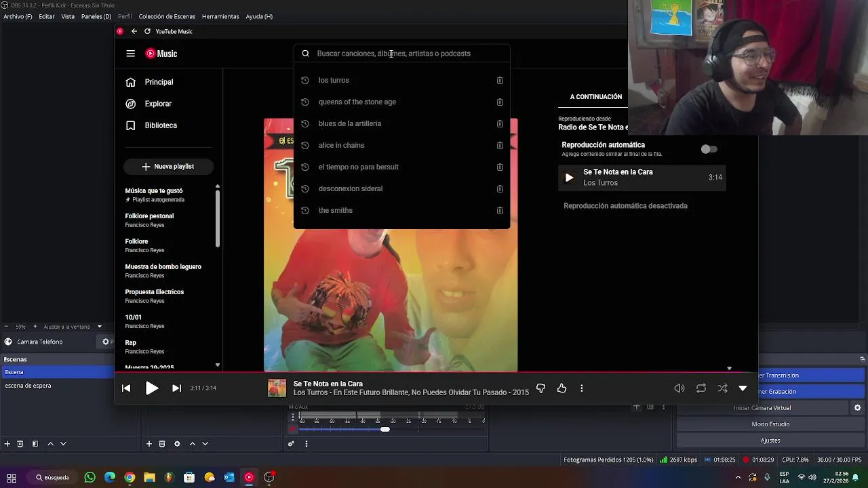
Task: Collapse the player page with down arrow
Action: (743, 388)
